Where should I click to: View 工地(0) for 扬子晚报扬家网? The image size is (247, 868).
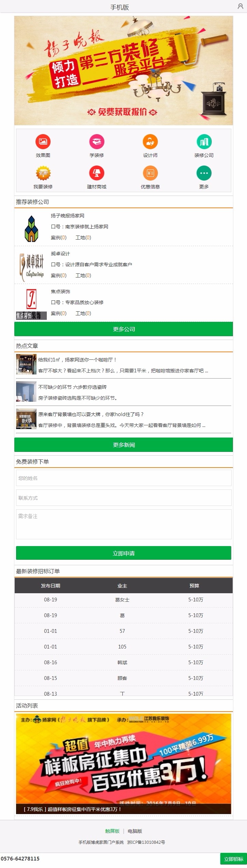pos(83,238)
